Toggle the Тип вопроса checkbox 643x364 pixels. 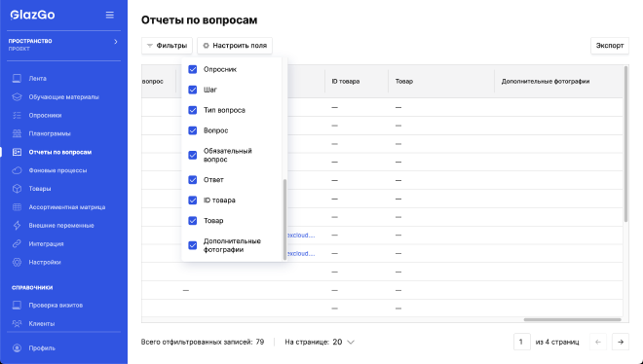pyautogui.click(x=192, y=110)
